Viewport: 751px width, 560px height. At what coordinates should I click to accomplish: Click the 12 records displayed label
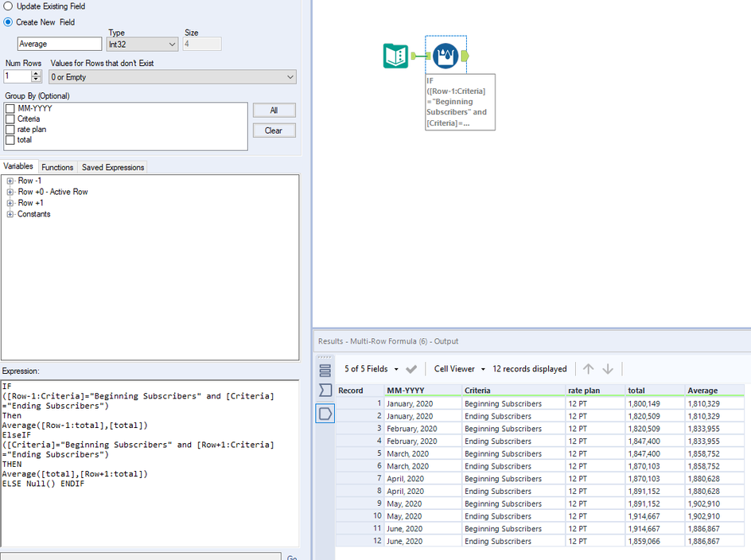[529, 369]
